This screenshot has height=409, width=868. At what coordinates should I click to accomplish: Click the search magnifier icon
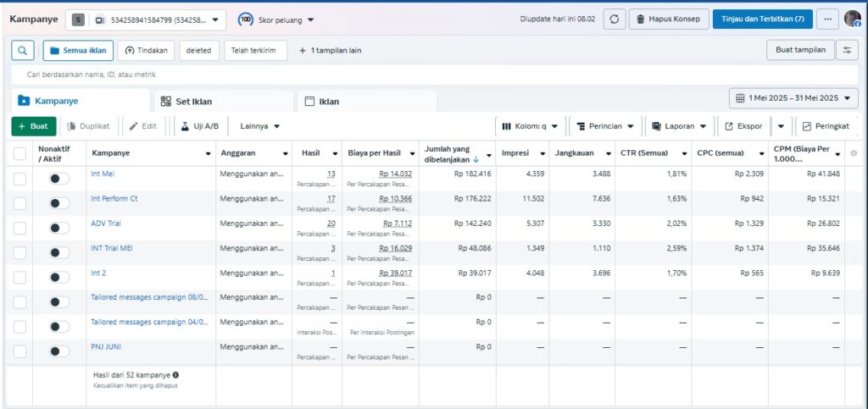(x=23, y=51)
